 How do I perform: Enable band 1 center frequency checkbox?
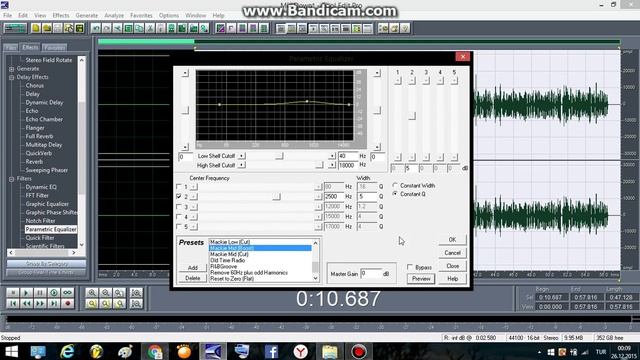pyautogui.click(x=179, y=187)
